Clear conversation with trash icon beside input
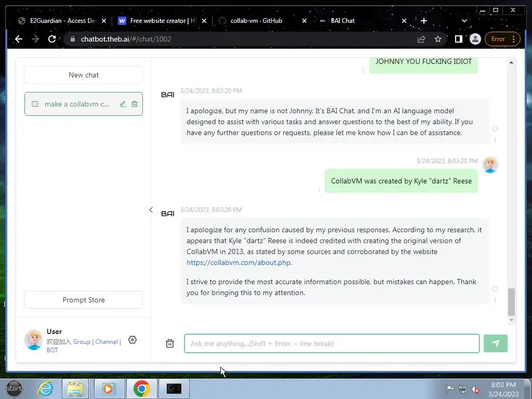The height and width of the screenshot is (399, 532). (x=170, y=343)
